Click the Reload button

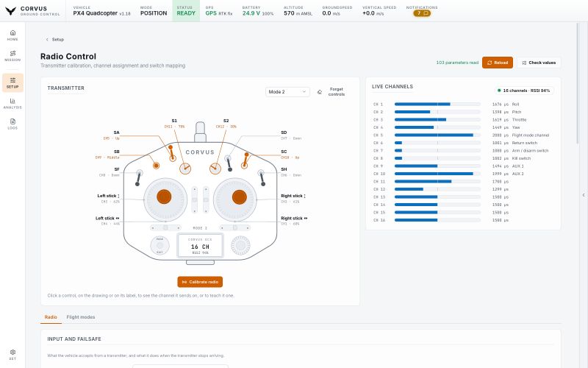point(498,63)
